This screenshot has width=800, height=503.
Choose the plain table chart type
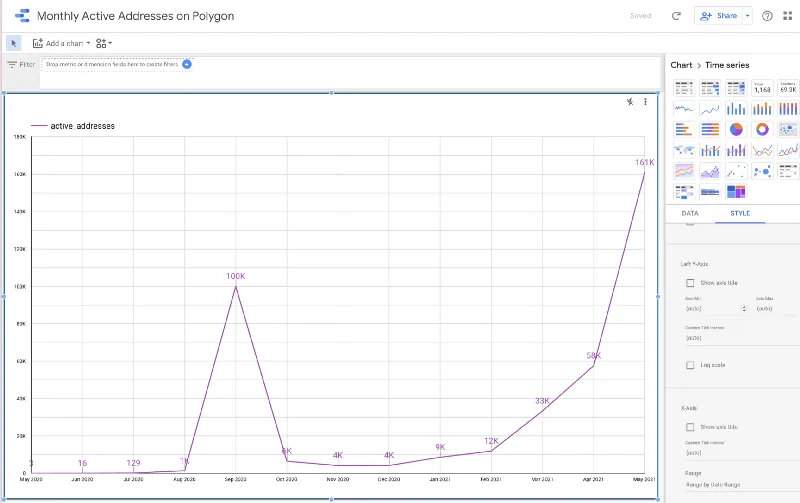(x=684, y=88)
